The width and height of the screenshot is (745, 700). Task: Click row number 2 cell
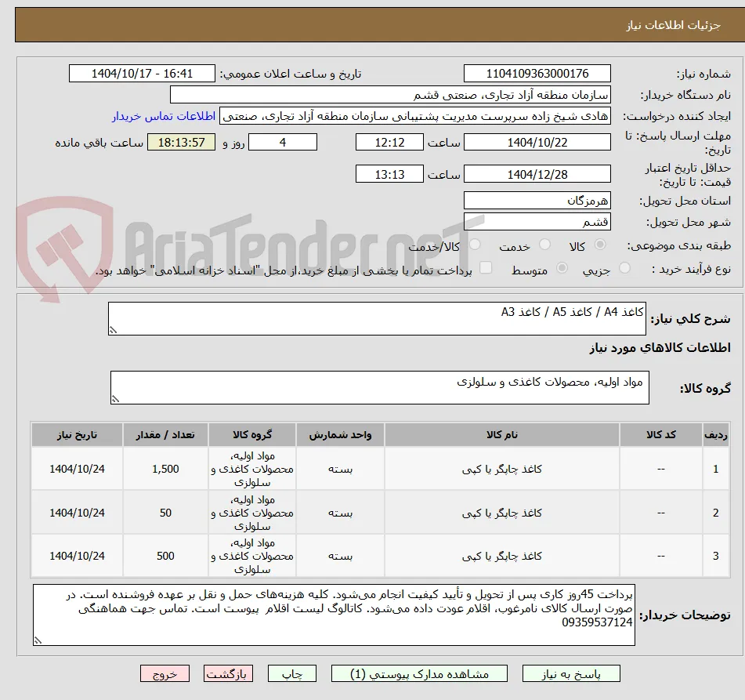pyautogui.click(x=715, y=513)
